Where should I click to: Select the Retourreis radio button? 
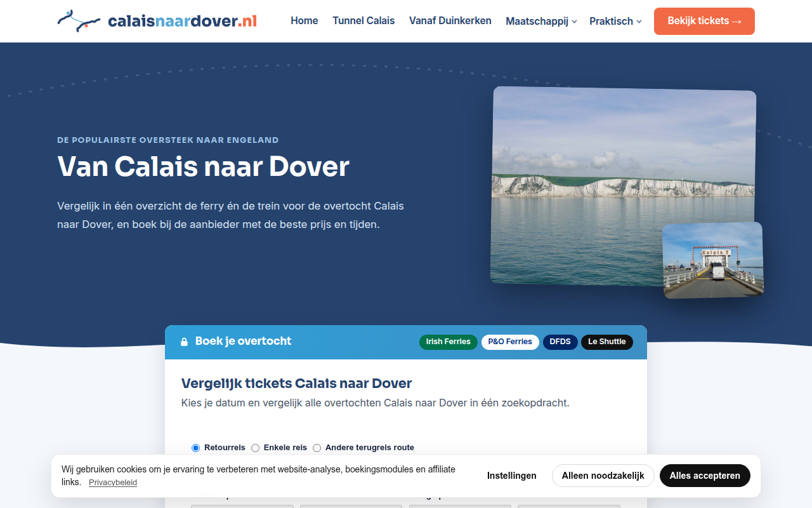[195, 448]
